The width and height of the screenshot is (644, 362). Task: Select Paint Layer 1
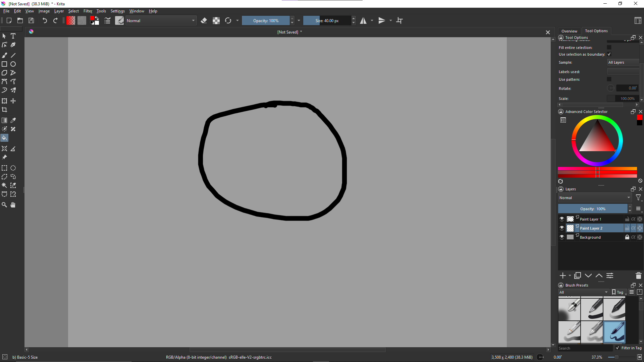point(591,219)
